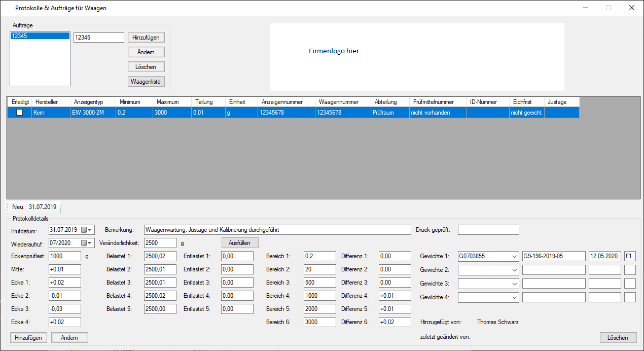
Task: Tick the Erledigt checkbox for Kern scale
Action: tap(20, 113)
